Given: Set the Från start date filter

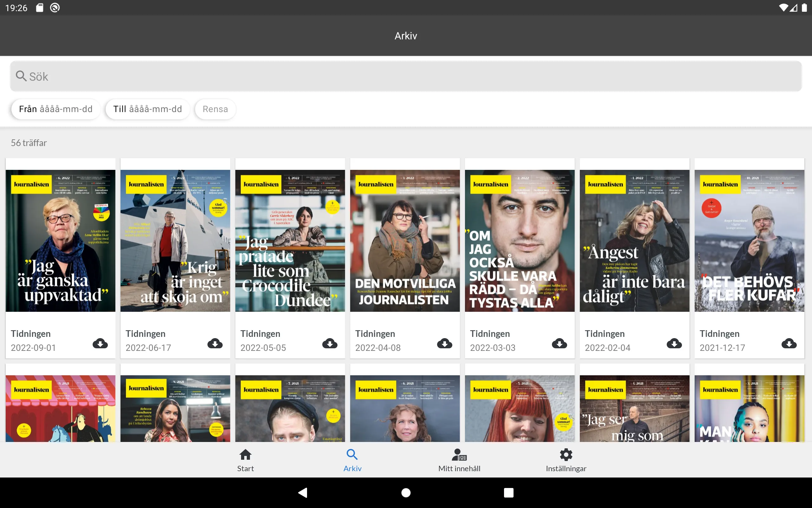Looking at the screenshot, I should coord(56,109).
